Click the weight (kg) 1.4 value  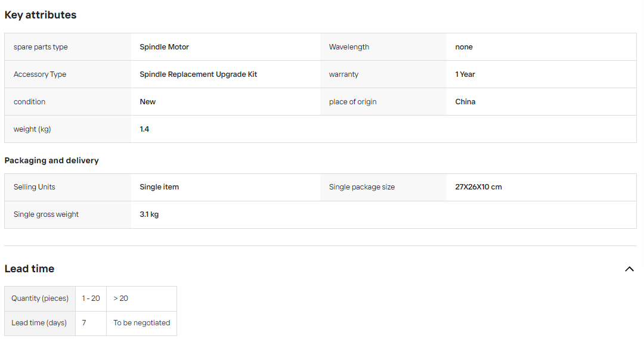click(144, 129)
